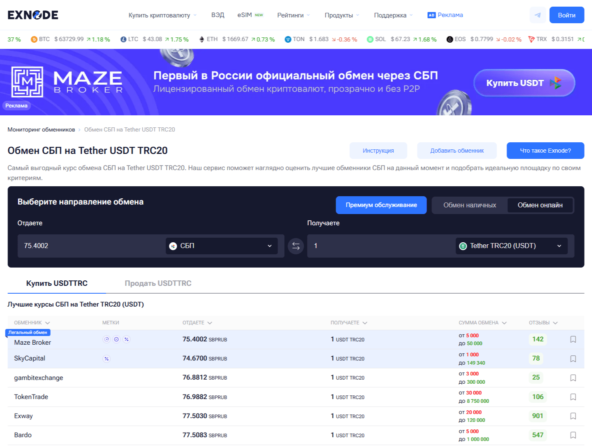The image size is (592, 448).
Task: Click the percent label icon for SkyCapital
Action: click(106, 359)
